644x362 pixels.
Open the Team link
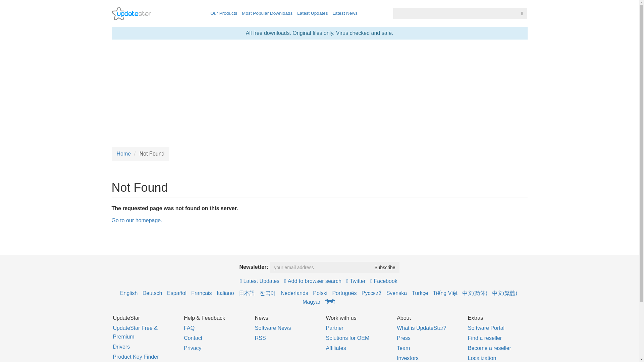[x=403, y=348]
